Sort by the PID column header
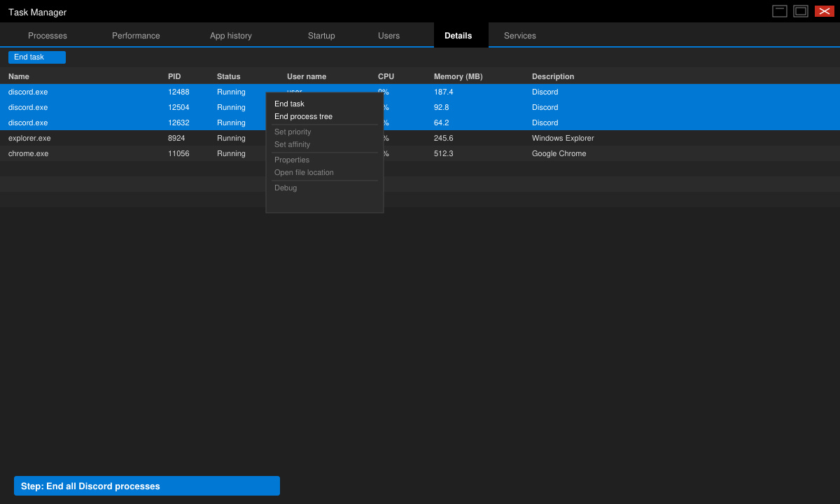The width and height of the screenshot is (840, 504). pyautogui.click(x=174, y=76)
